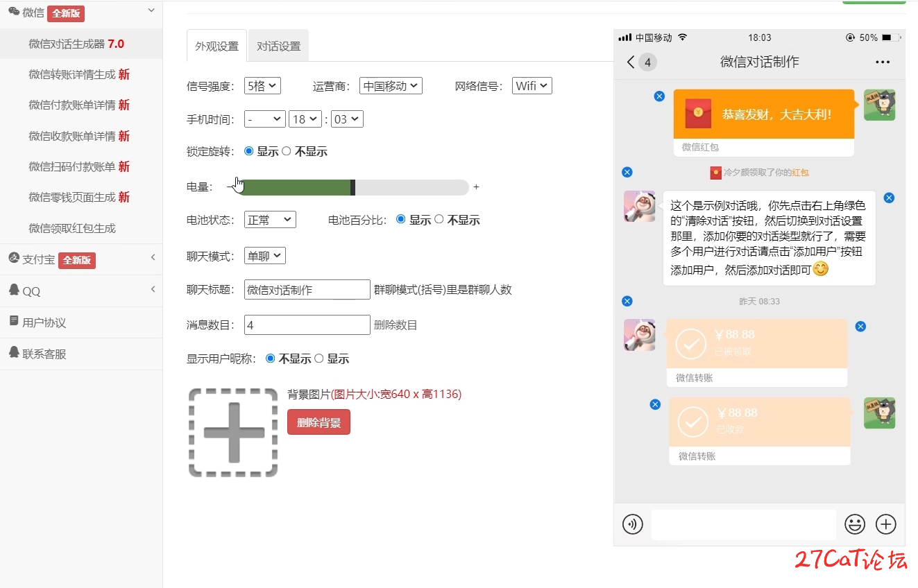918x588 pixels.
Task: Click the 聊天标题 input field
Action: (x=307, y=290)
